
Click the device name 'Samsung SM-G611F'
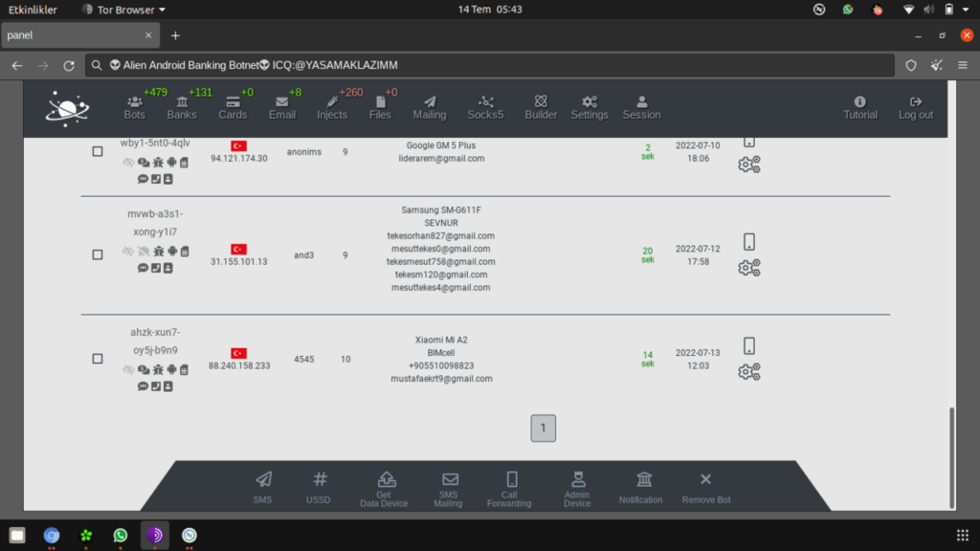point(441,209)
